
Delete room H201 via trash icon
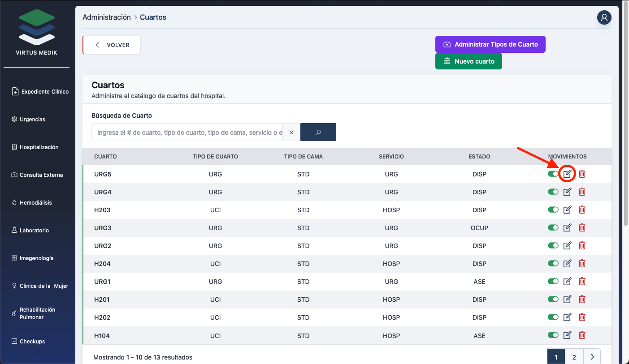(582, 300)
